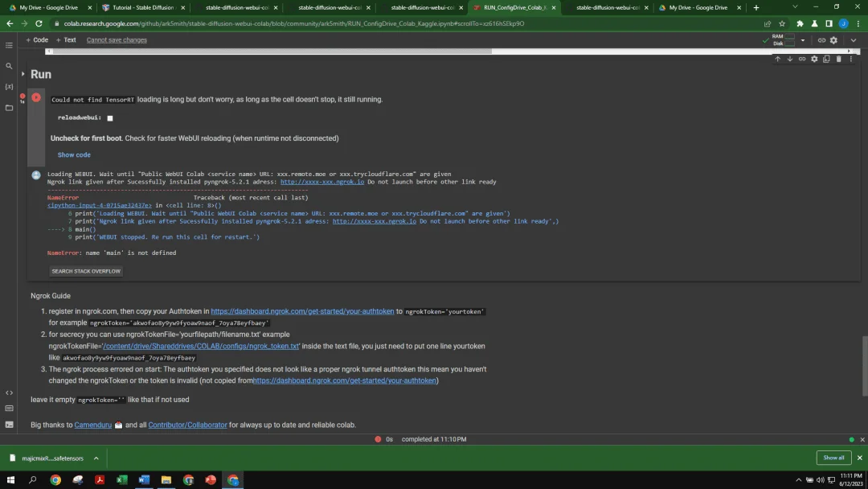
Task: Open code snippets icon in left sidebar
Action: pyautogui.click(x=9, y=392)
